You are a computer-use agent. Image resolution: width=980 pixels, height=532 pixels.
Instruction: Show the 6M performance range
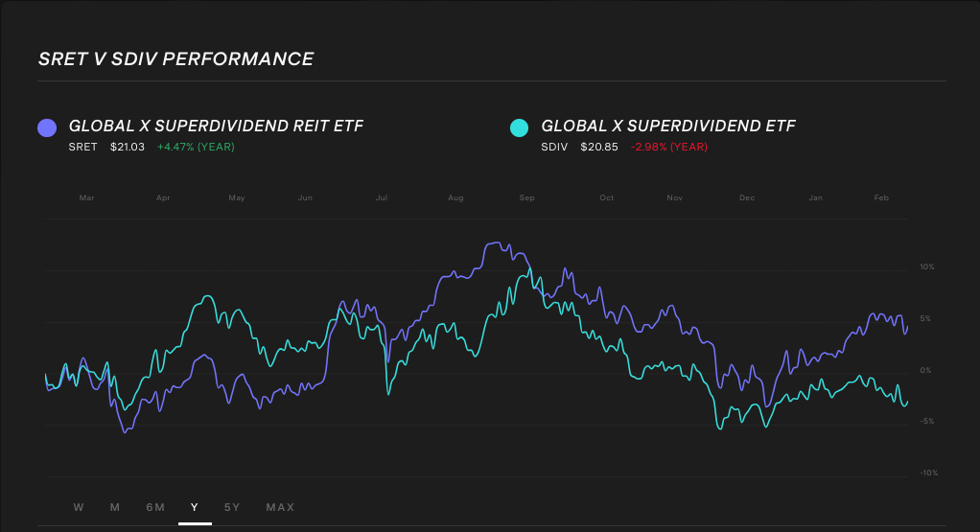click(x=155, y=507)
